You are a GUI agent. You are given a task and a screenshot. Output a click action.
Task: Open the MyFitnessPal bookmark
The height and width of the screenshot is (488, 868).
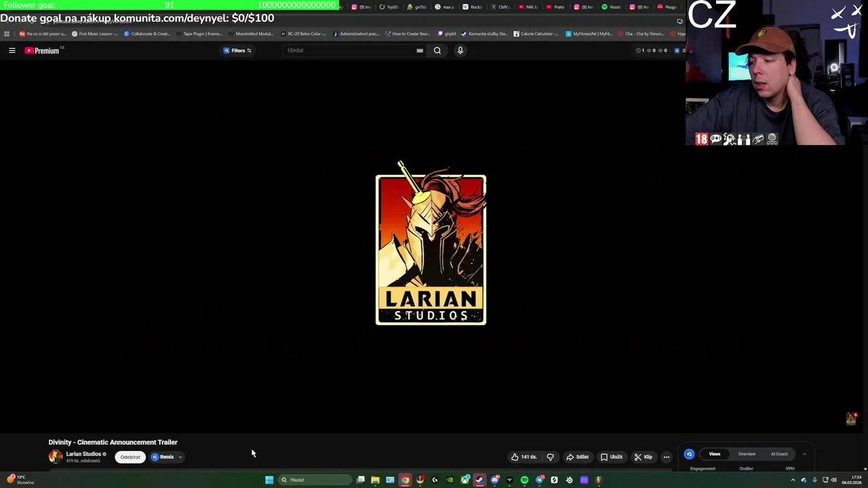click(x=589, y=33)
